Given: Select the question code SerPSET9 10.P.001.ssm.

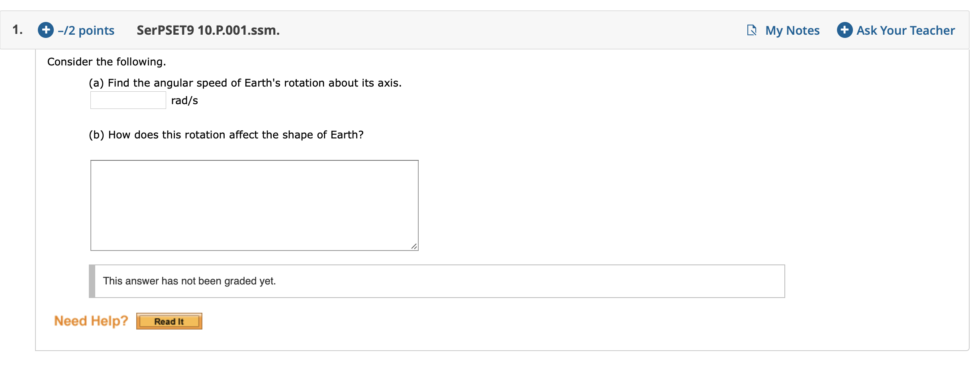Looking at the screenshot, I should pos(208,30).
